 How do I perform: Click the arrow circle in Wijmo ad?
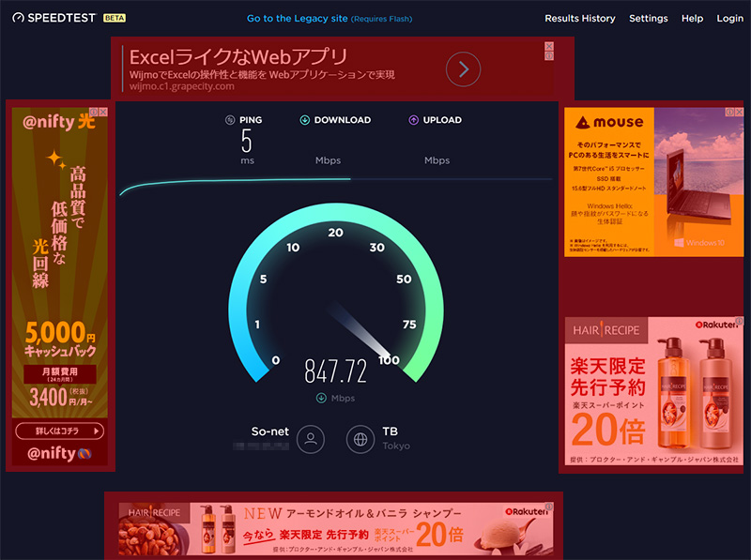(463, 68)
